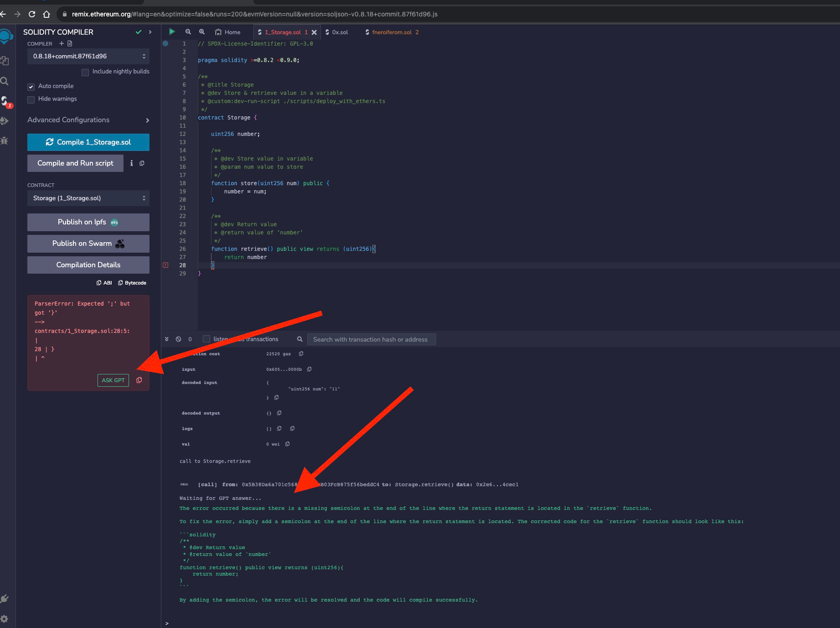The height and width of the screenshot is (628, 840).
Task: Click the 'call to Storage.retrieve' log line
Action: click(215, 461)
